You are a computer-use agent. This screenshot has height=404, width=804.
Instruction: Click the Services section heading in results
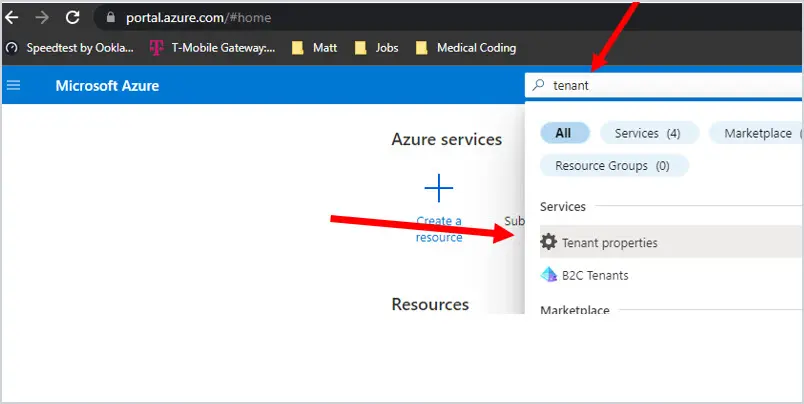coord(562,207)
